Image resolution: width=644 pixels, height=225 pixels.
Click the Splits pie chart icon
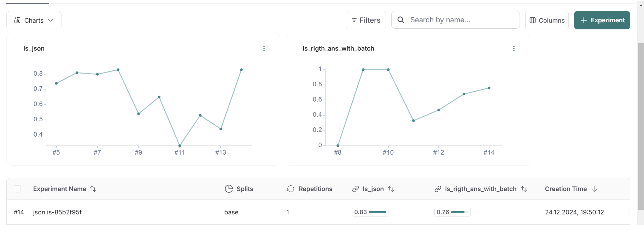click(x=229, y=189)
